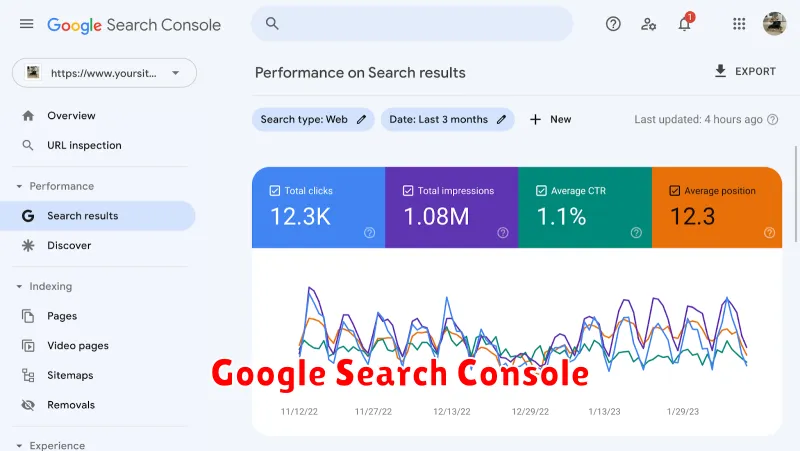Screen dimensions: 800x451
Task: Open users and permissions settings icon
Action: point(648,24)
